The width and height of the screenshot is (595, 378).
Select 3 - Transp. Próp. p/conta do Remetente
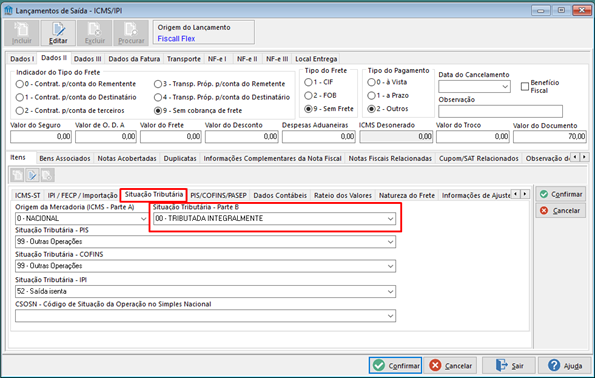pyautogui.click(x=158, y=84)
